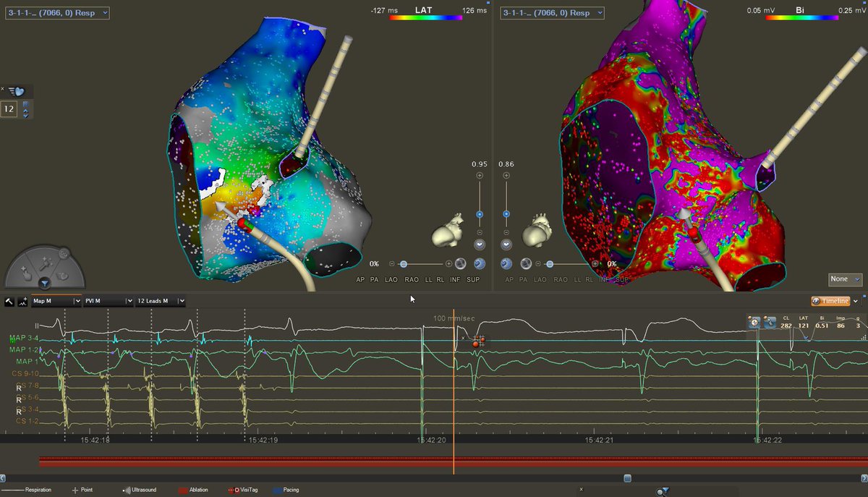The image size is (868, 497).
Task: Click the 15:42:21 time label
Action: click(x=600, y=440)
